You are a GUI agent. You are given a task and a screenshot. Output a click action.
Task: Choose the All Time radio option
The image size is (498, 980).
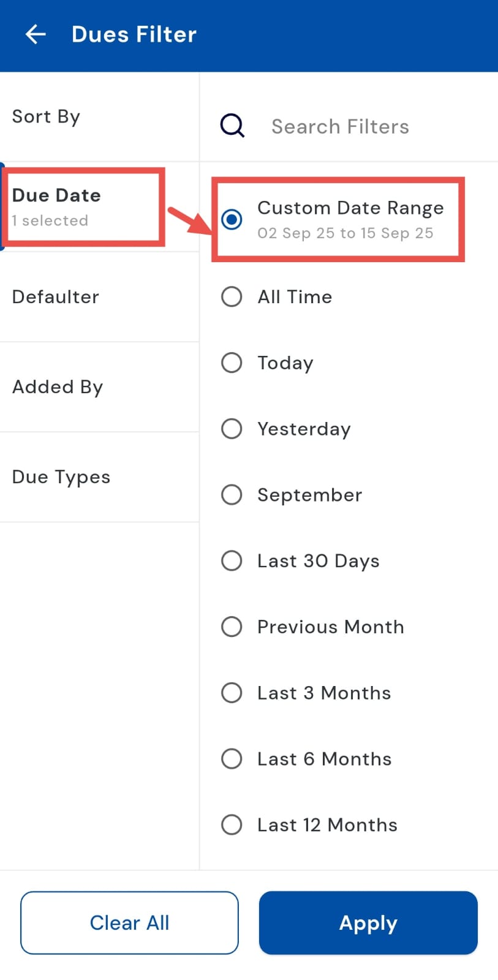pos(232,297)
